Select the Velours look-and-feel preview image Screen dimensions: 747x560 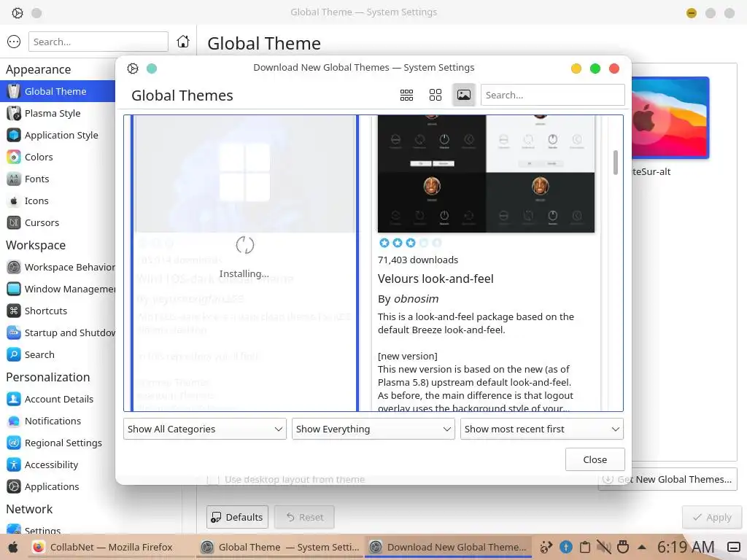point(486,174)
